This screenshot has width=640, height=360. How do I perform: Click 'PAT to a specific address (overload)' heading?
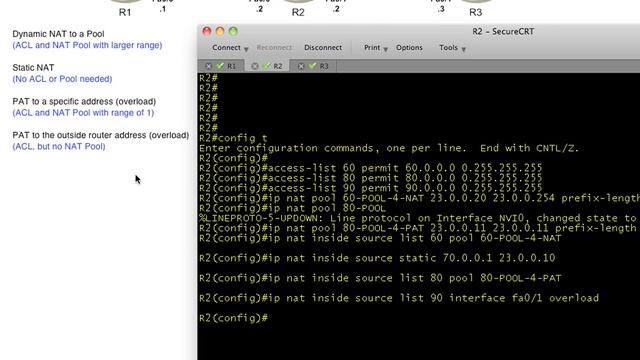coord(84,102)
